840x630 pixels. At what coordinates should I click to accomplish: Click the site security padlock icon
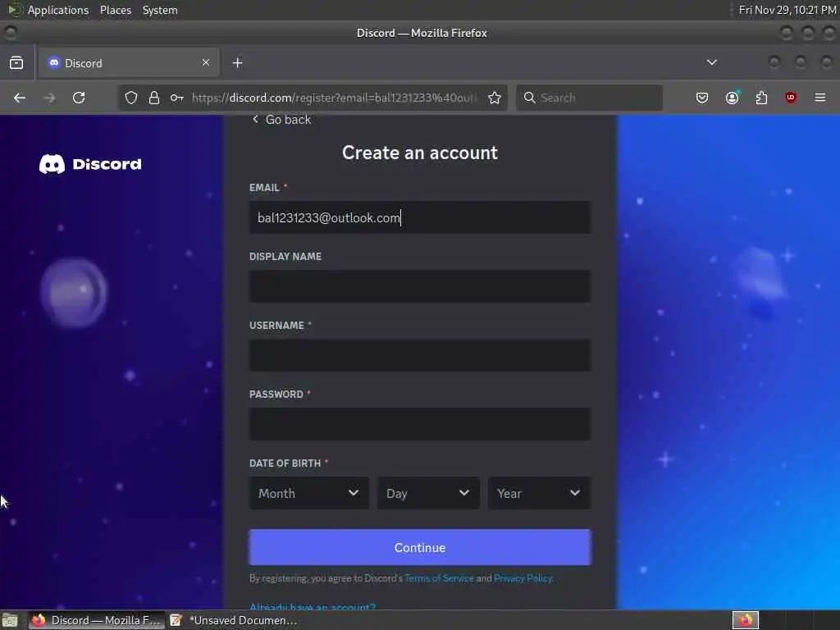pyautogui.click(x=154, y=98)
